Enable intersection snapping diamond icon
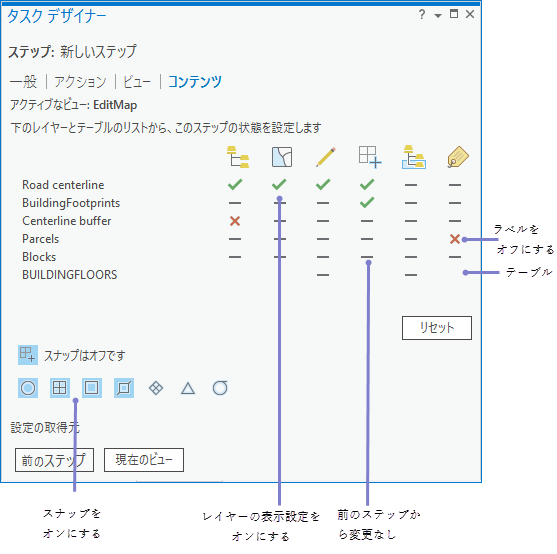The height and width of the screenshot is (554, 557). tap(156, 388)
